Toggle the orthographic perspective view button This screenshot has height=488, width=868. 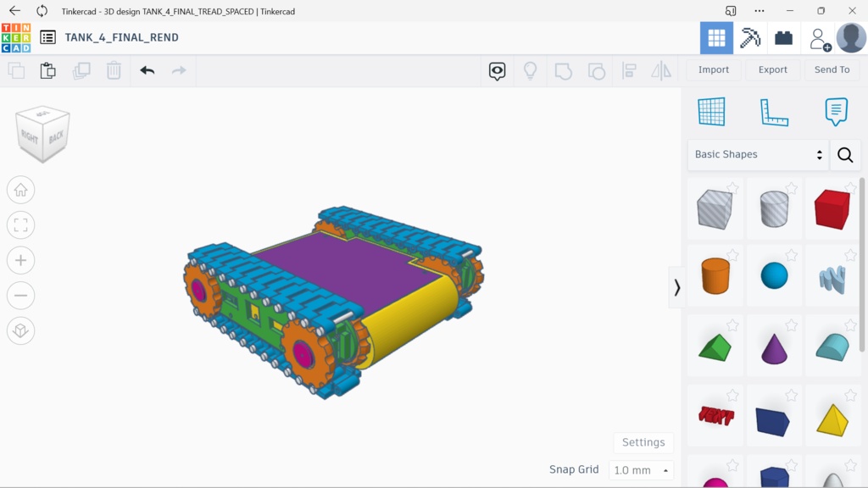click(20, 331)
